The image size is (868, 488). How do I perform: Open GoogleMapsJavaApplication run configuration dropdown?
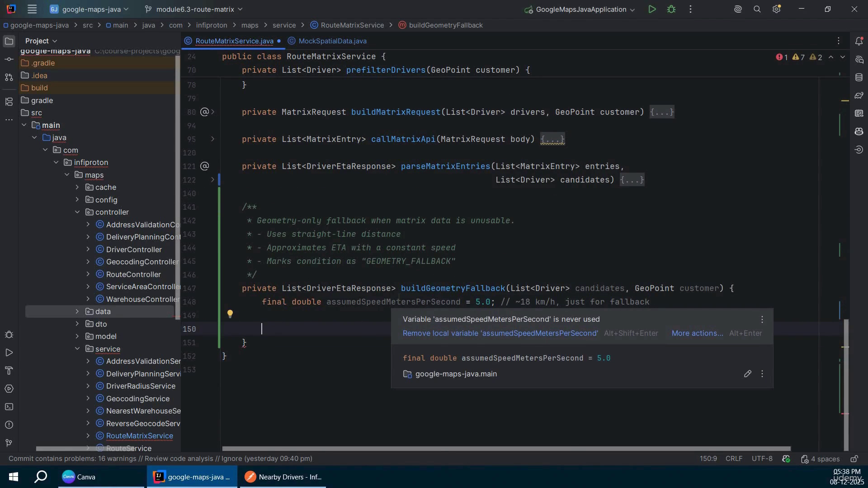[x=580, y=9]
